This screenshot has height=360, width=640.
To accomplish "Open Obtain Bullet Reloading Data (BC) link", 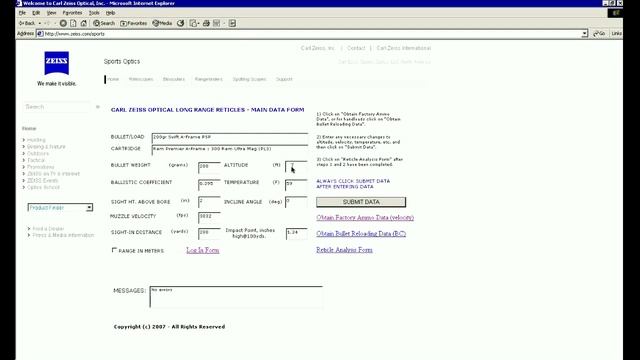I will coord(361,233).
